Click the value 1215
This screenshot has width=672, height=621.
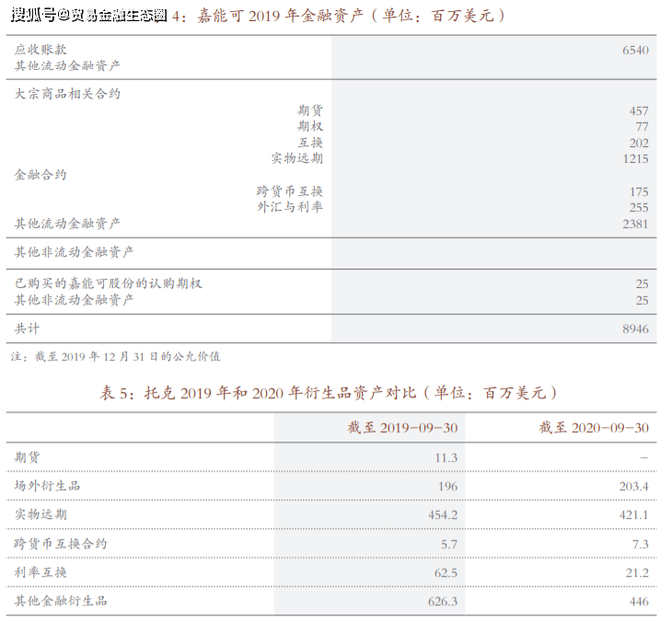[635, 159]
